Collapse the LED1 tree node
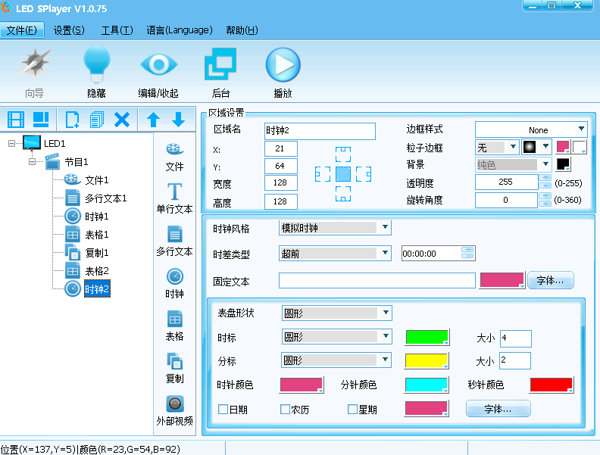Image resolution: width=600 pixels, height=455 pixels. tap(12, 144)
